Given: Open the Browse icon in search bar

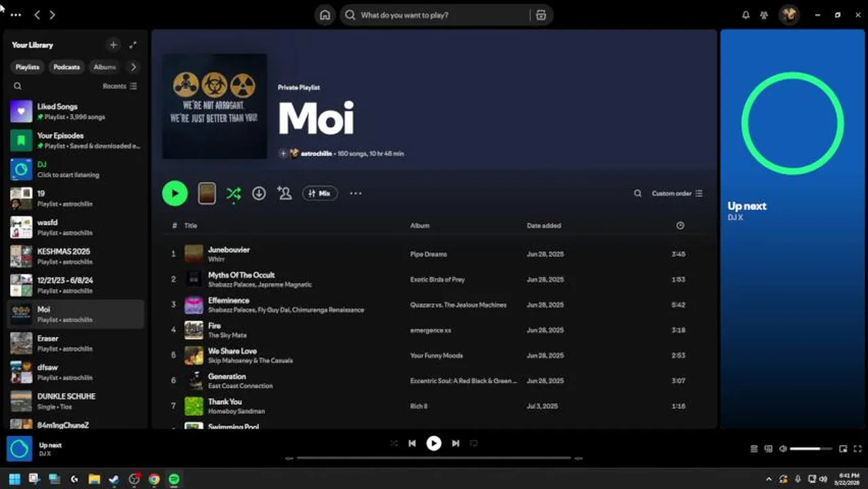Looking at the screenshot, I should click(541, 15).
